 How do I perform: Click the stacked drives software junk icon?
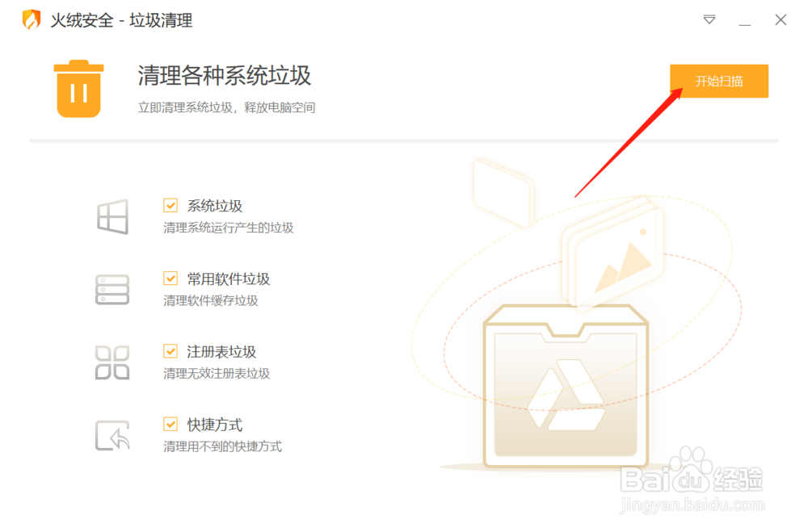[112, 290]
